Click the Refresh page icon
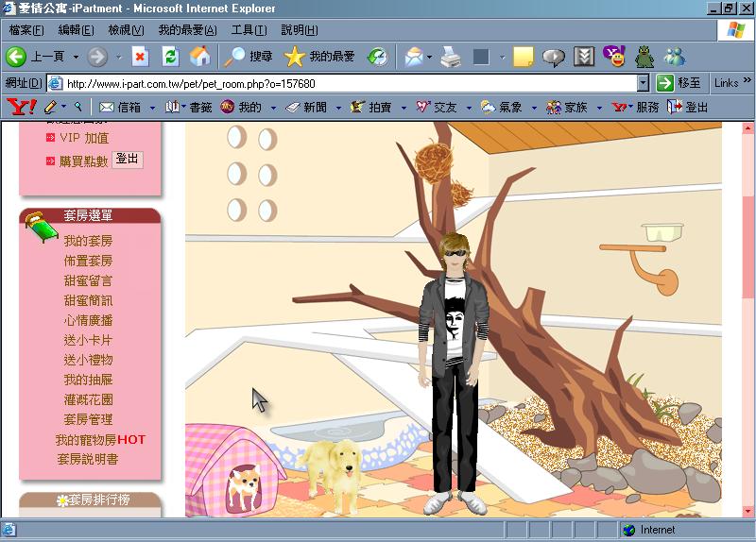 [170, 57]
